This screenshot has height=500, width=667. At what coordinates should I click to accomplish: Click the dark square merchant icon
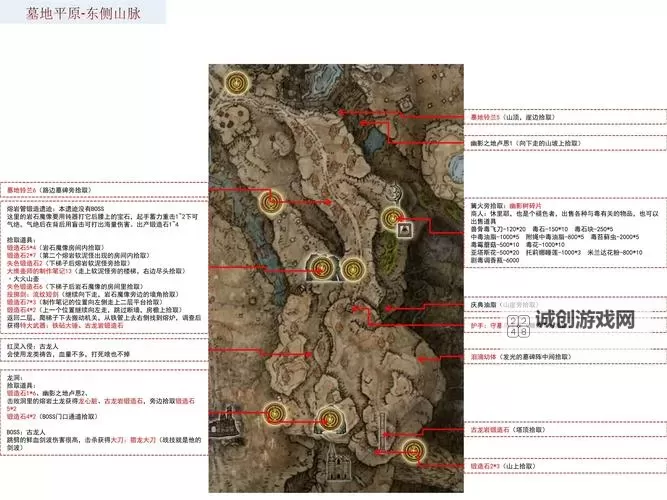pyautogui.click(x=405, y=230)
